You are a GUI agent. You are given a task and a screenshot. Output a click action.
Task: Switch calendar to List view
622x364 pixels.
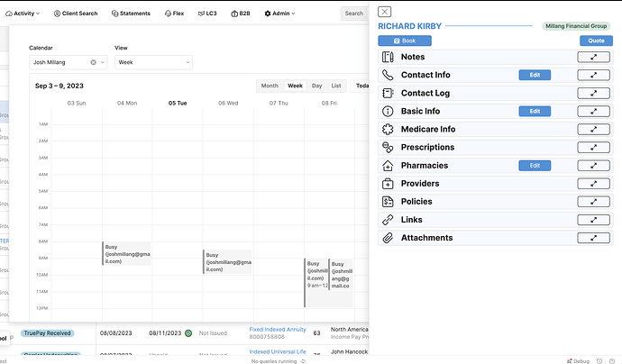pyautogui.click(x=336, y=86)
